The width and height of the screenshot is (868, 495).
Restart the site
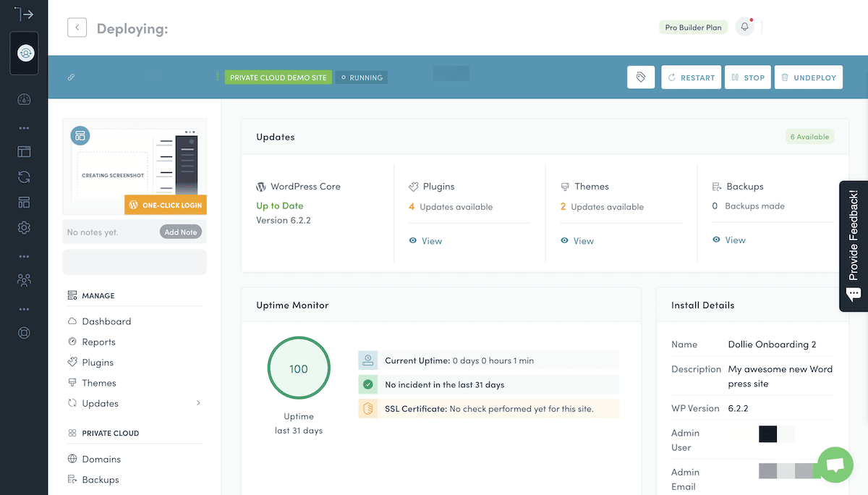click(691, 77)
